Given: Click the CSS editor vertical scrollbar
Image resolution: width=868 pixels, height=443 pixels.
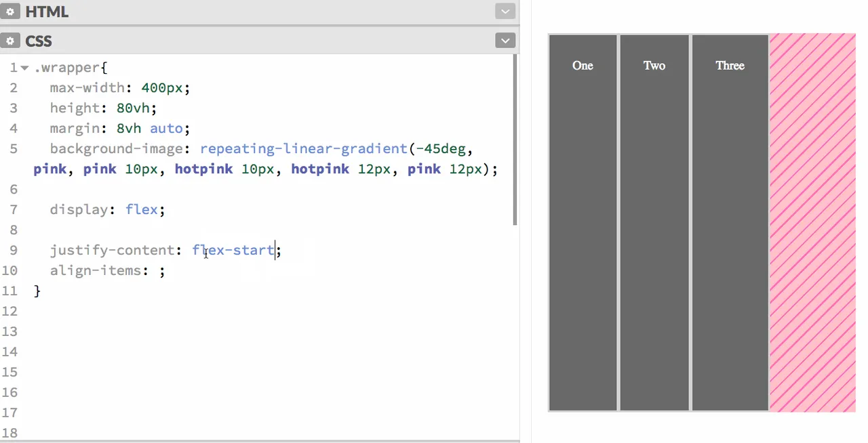Looking at the screenshot, I should pyautogui.click(x=515, y=140).
